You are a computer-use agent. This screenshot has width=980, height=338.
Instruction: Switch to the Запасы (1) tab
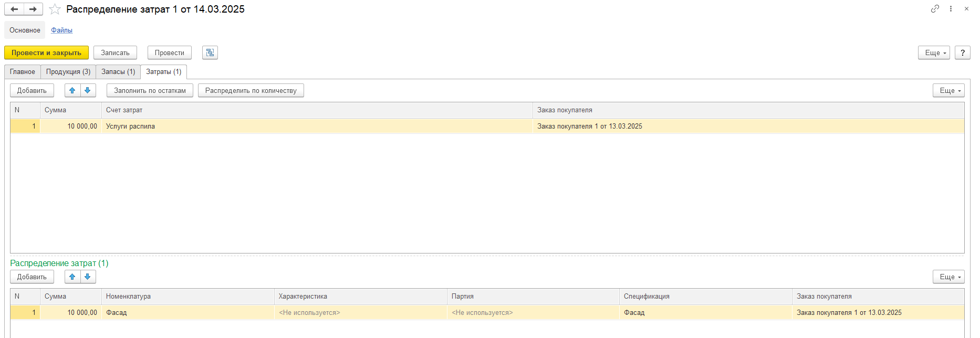(118, 72)
